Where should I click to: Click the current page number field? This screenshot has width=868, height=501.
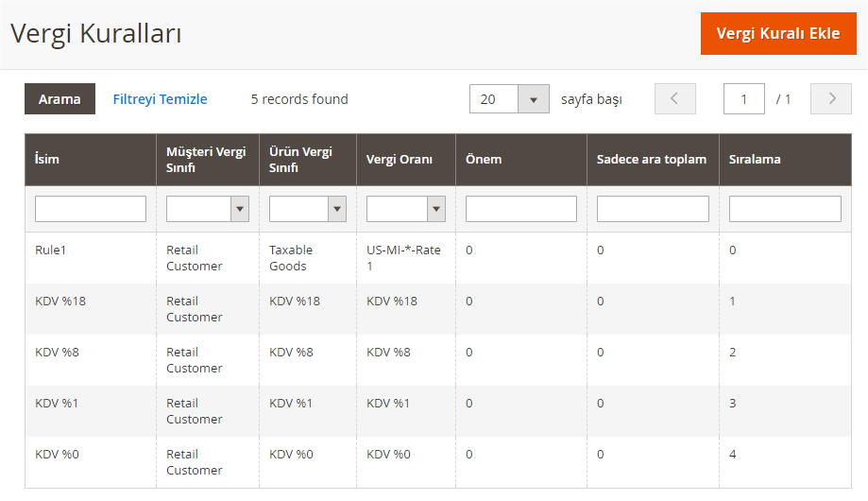(x=743, y=99)
